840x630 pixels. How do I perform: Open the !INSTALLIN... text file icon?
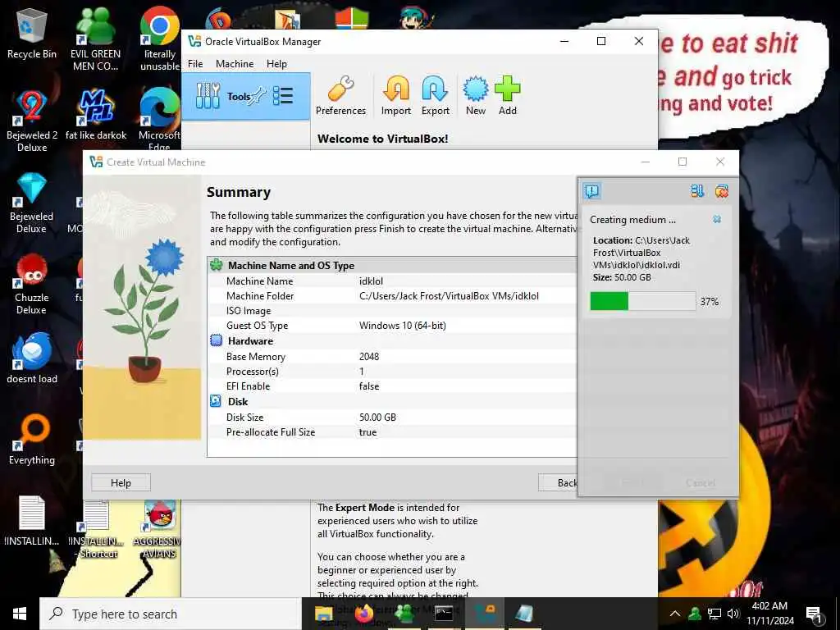tap(32, 521)
